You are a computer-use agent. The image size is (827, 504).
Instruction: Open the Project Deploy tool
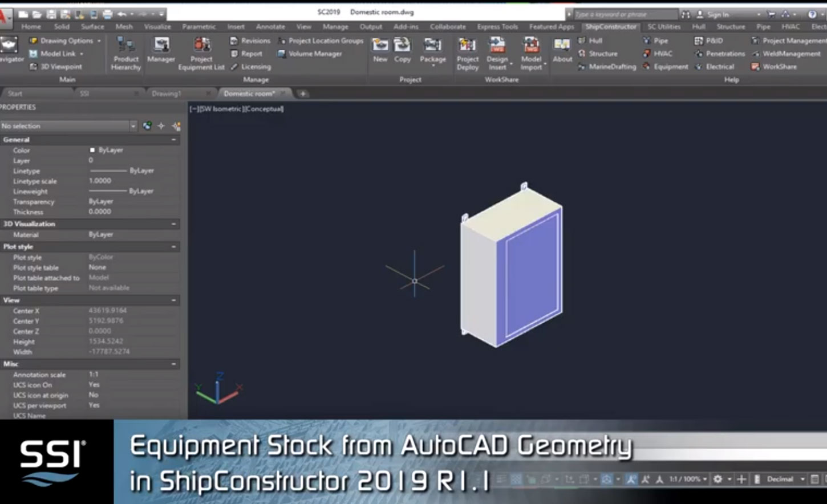[467, 52]
